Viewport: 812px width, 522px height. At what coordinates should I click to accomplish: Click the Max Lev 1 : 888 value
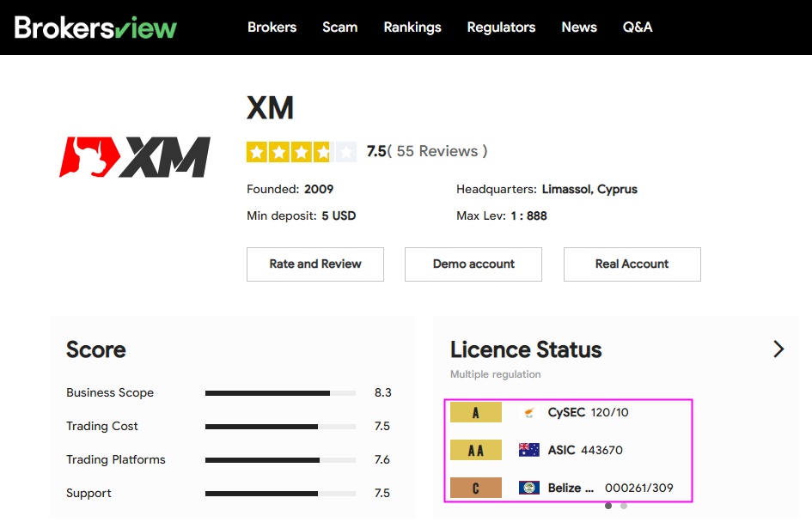coord(528,215)
